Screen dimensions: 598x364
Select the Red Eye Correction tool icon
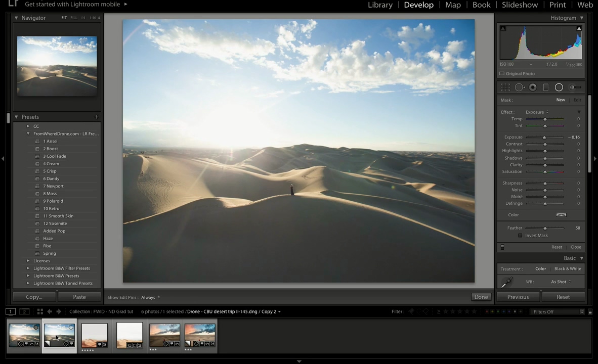[x=533, y=87]
